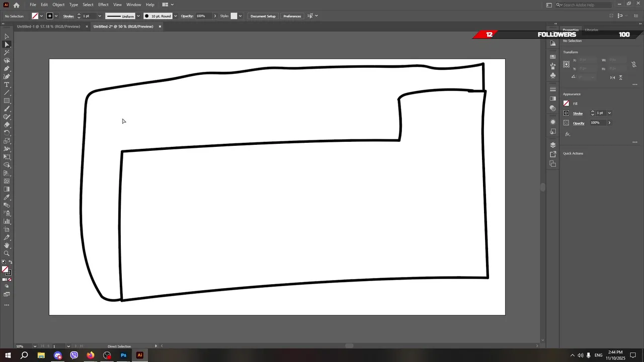Image resolution: width=644 pixels, height=362 pixels.
Task: Open the Symbols panel icon
Action: point(553,75)
